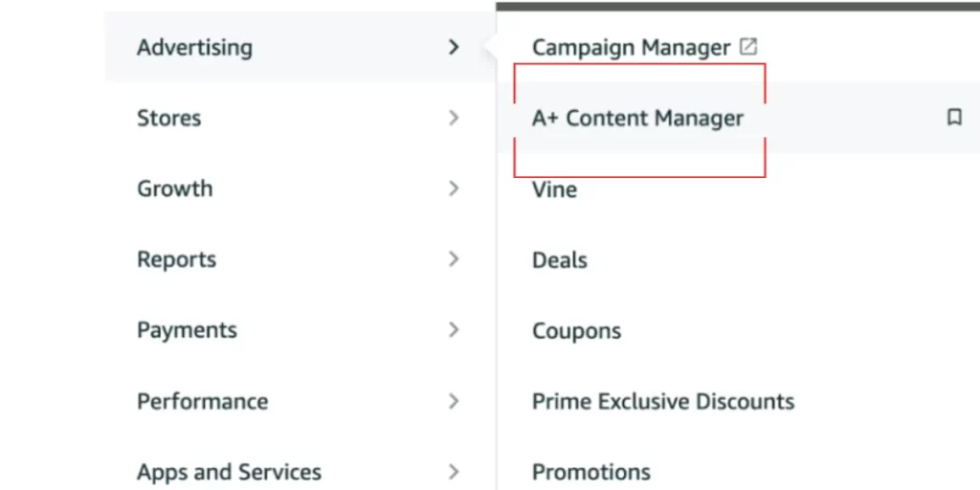Select the Reports menu item
This screenshot has width=980, height=490.
(x=176, y=259)
